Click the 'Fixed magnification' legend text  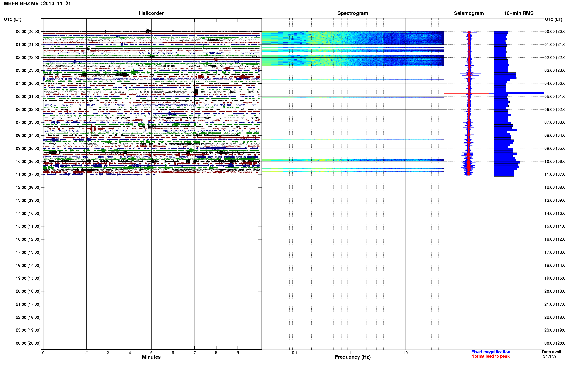point(491,352)
